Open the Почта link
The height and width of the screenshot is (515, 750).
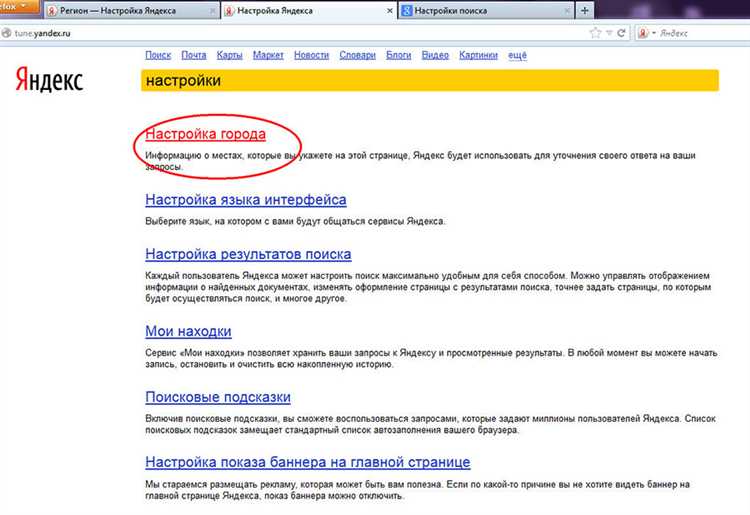tap(194, 55)
